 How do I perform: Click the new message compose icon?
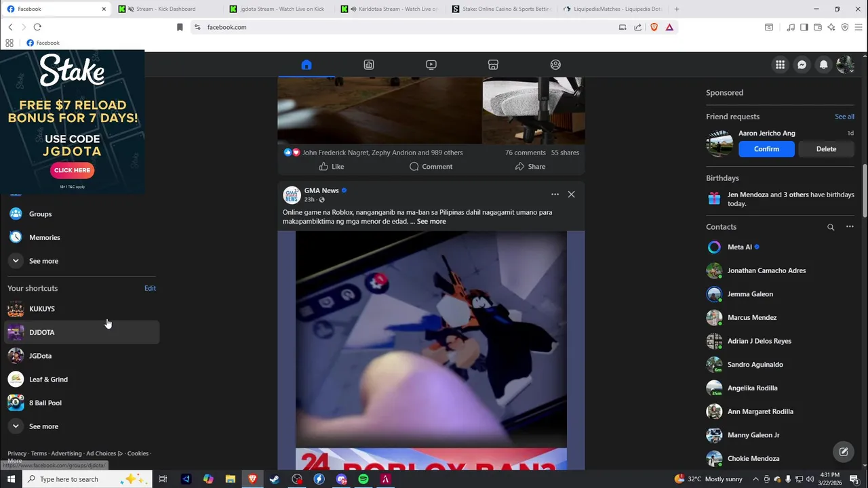[844, 451]
